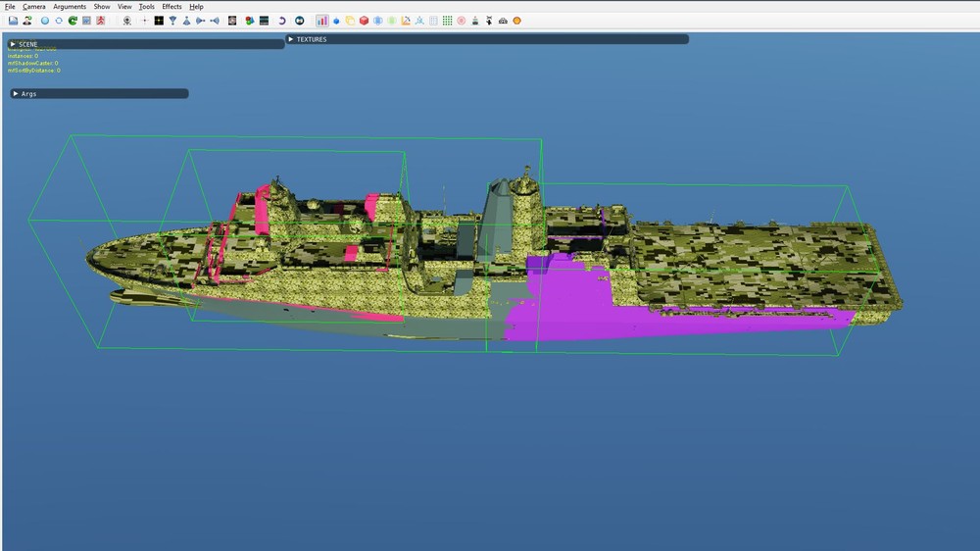Open the Arguments menu
Image resolution: width=980 pixels, height=551 pixels.
(70, 6)
